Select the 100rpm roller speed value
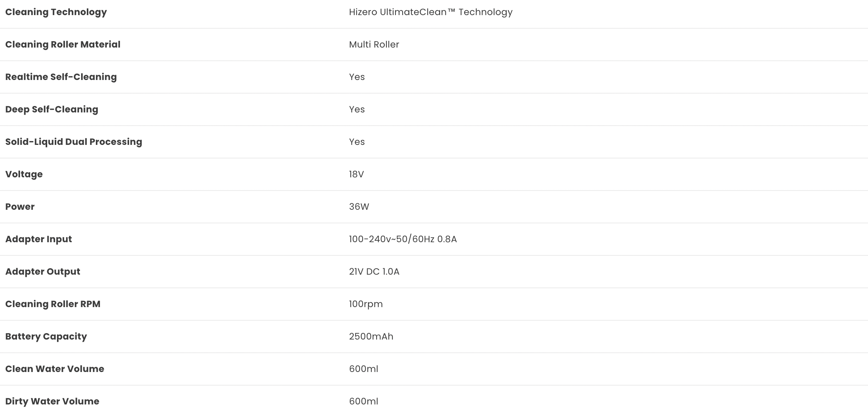Viewport: 868px width, 415px height. coord(366,304)
